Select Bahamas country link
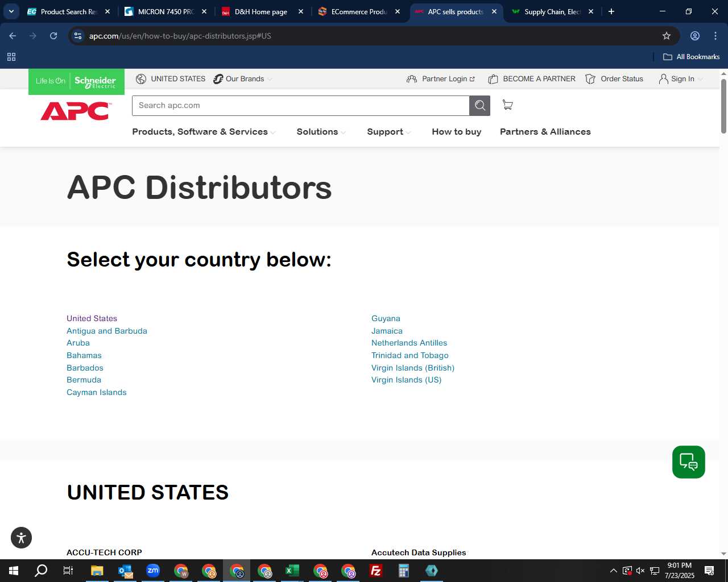Screen dimensions: 728x582 [84, 355]
